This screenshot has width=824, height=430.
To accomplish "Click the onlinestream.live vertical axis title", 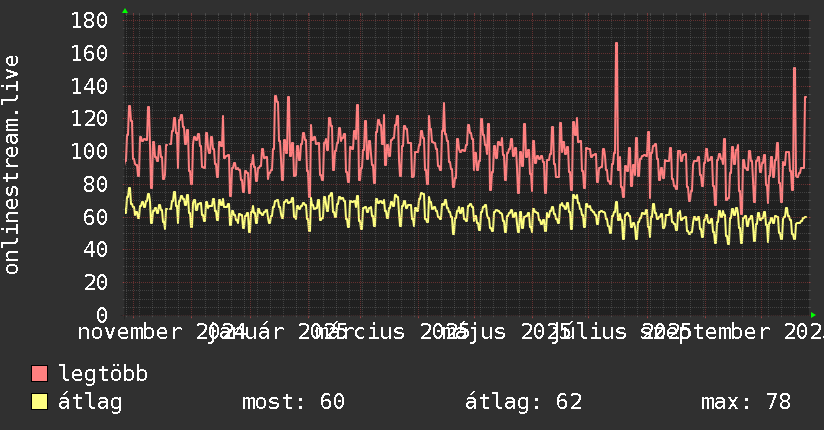I will pos(12,165).
